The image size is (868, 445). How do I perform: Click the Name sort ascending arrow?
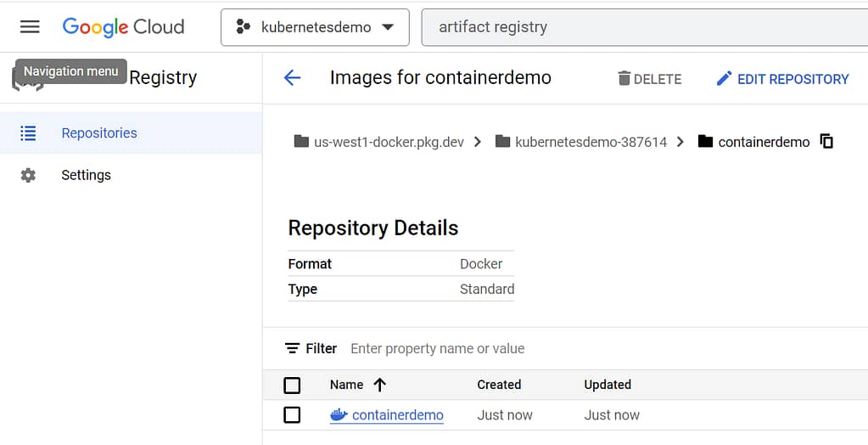(x=379, y=385)
